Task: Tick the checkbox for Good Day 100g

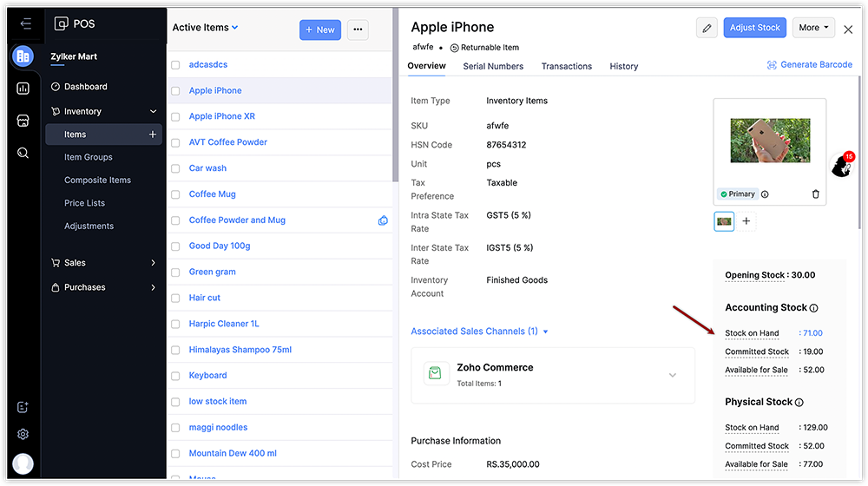Action: click(x=175, y=246)
